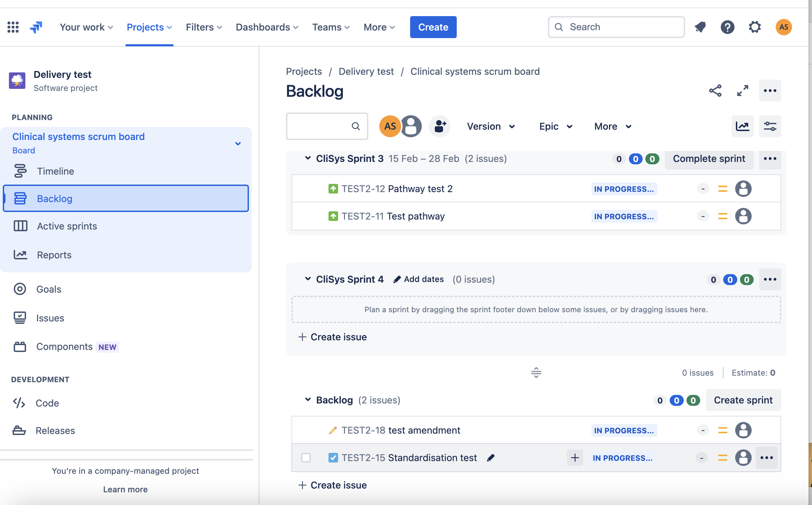Filter by AS assignee avatar
Image resolution: width=812 pixels, height=505 pixels.
(x=390, y=127)
